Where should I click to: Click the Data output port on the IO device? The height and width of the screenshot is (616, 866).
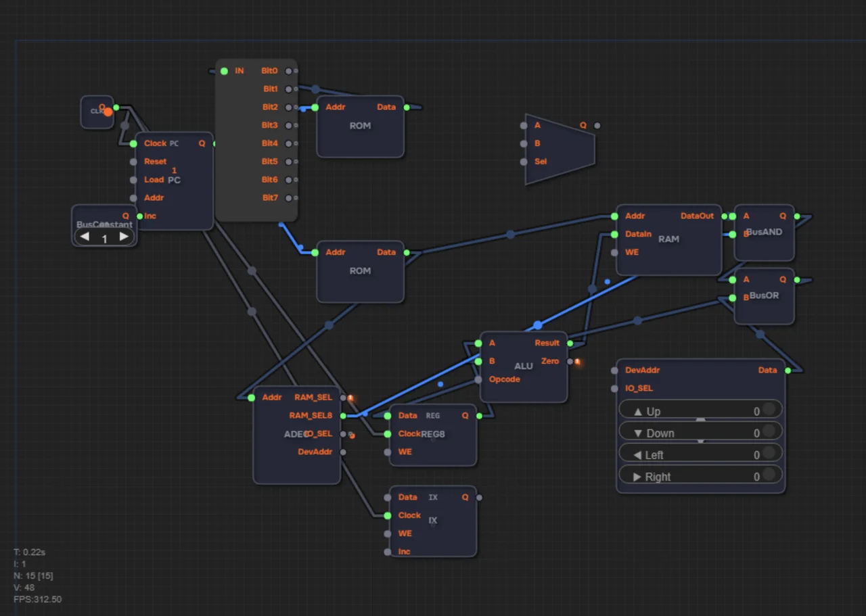tap(788, 371)
